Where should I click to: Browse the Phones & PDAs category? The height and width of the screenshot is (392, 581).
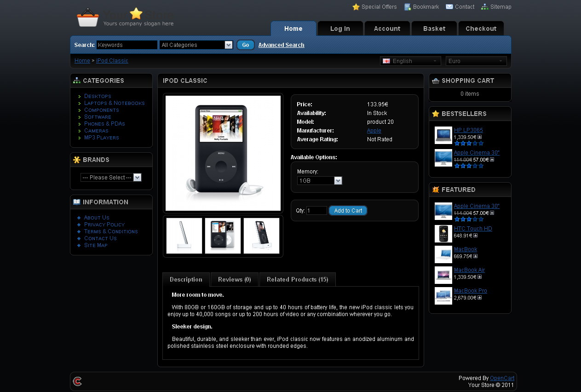coord(104,124)
